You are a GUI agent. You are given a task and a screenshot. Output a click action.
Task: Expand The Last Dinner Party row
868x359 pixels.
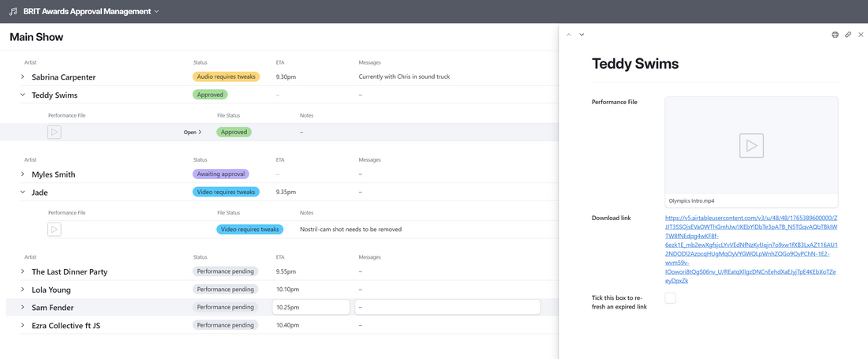tap(23, 271)
